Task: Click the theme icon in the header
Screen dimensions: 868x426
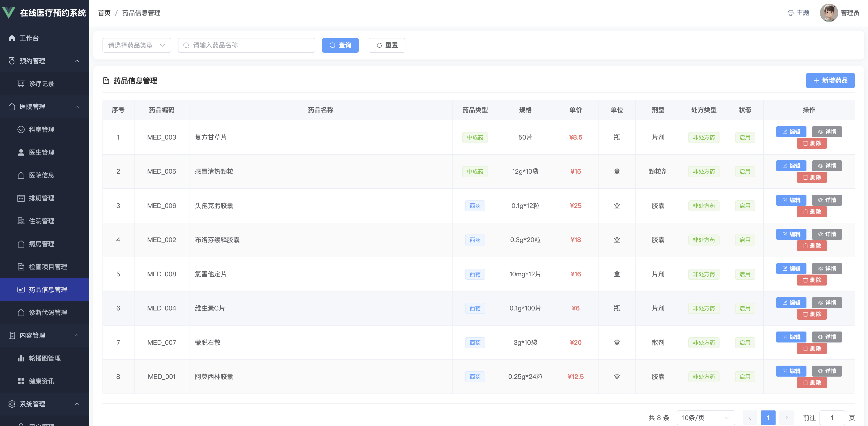Action: coord(790,13)
